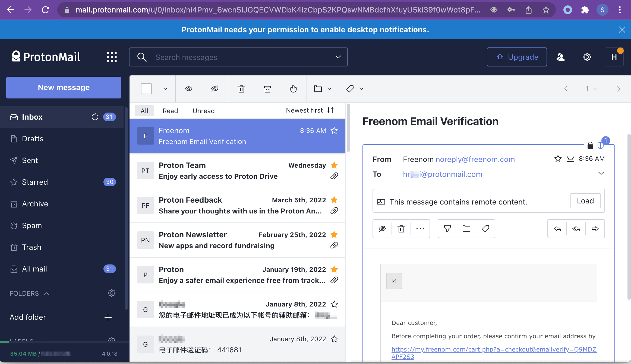Star the Freenom email in list

(334, 131)
